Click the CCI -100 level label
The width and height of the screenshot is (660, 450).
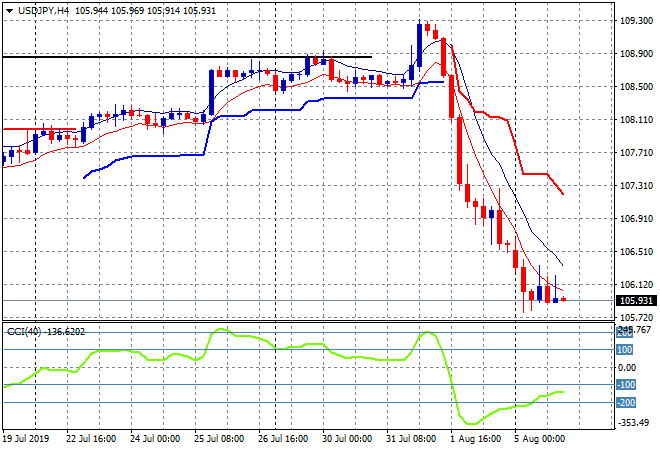click(x=626, y=385)
